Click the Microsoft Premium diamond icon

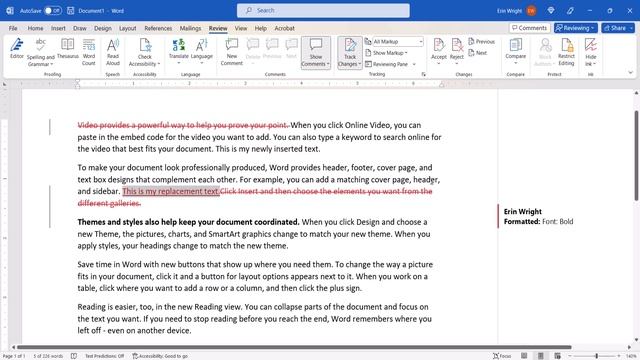(551, 11)
